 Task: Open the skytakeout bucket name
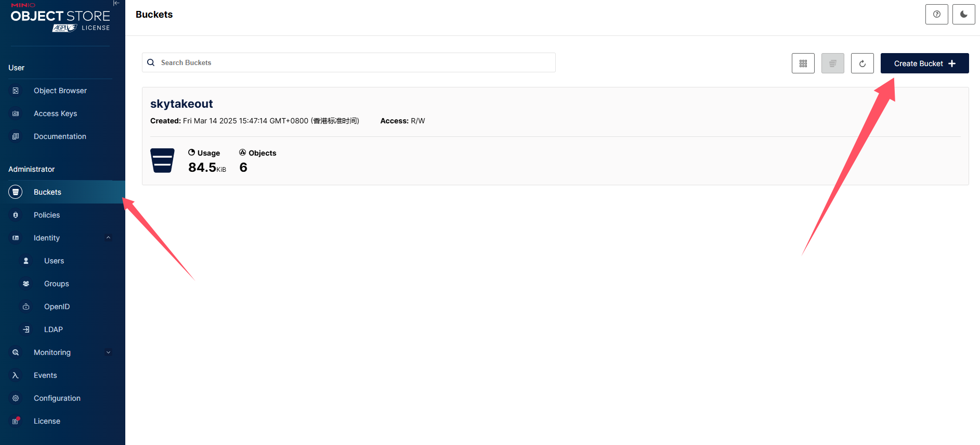coord(181,104)
